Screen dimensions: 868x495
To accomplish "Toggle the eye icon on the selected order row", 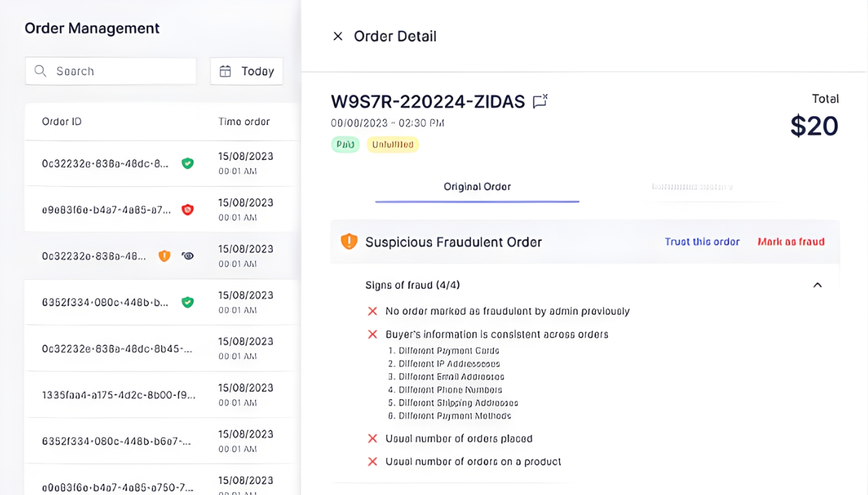I will pyautogui.click(x=188, y=255).
